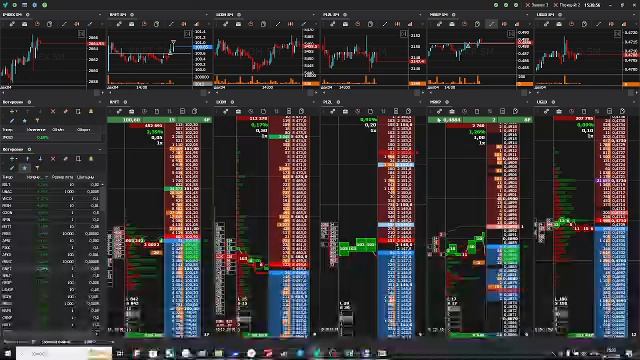640x360 pixels.
Task: Click clock icon in third order book toolbar
Action: point(251,111)
